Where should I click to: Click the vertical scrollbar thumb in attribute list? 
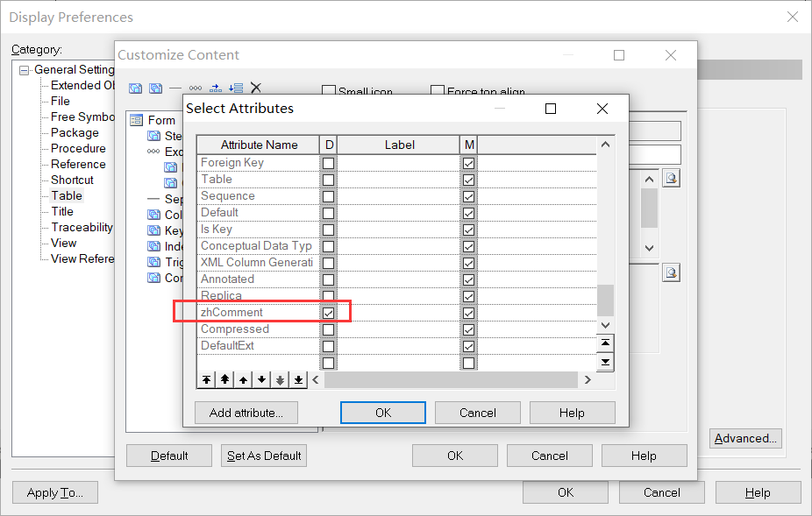coord(605,300)
